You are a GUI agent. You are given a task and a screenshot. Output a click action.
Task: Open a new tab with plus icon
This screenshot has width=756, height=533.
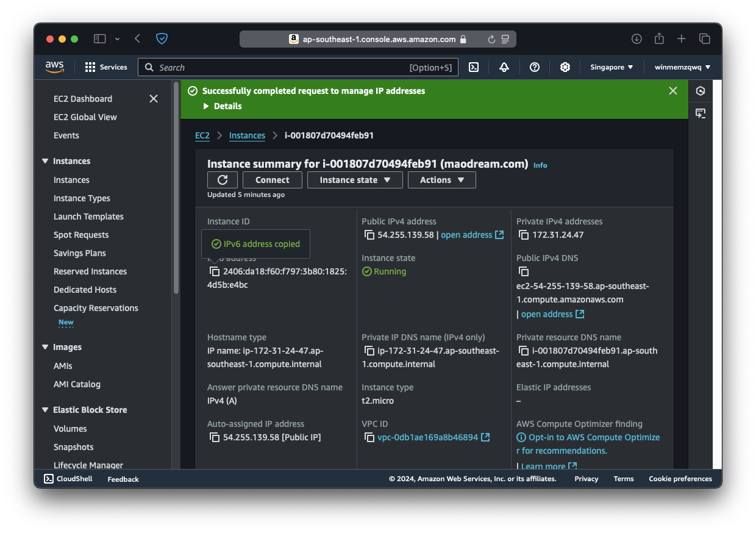[x=682, y=39]
